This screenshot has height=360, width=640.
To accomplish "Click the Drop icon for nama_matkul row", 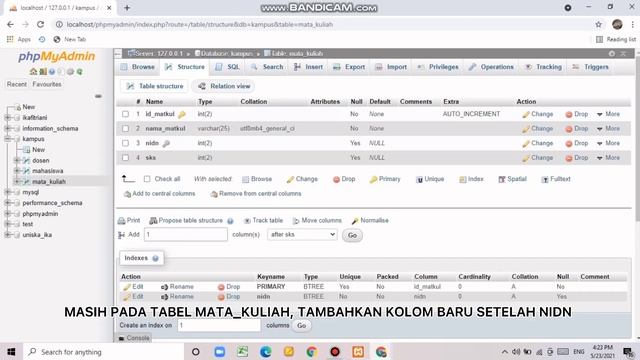I will click(x=569, y=129).
